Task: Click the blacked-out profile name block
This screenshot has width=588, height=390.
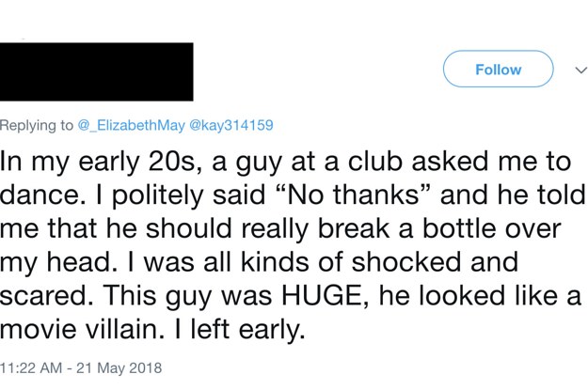Action: click(96, 71)
